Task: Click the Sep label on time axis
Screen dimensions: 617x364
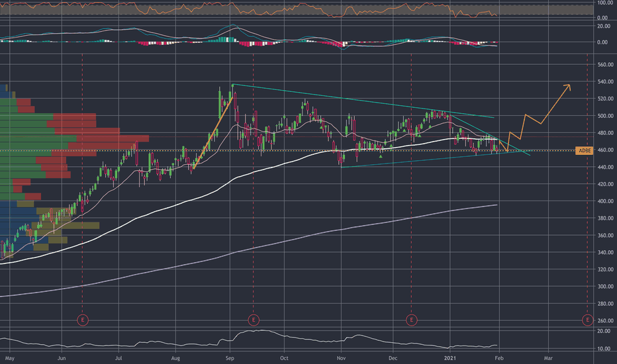Action: 230,358
